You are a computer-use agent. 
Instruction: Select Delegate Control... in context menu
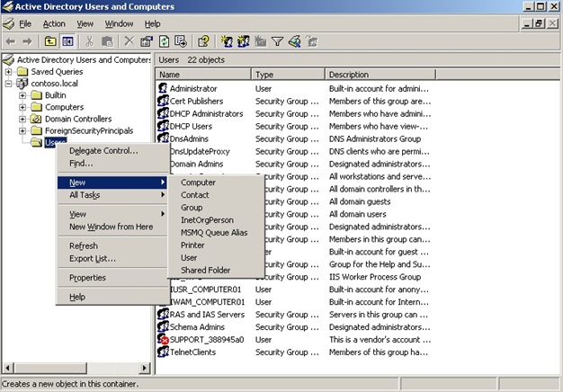coord(112,151)
